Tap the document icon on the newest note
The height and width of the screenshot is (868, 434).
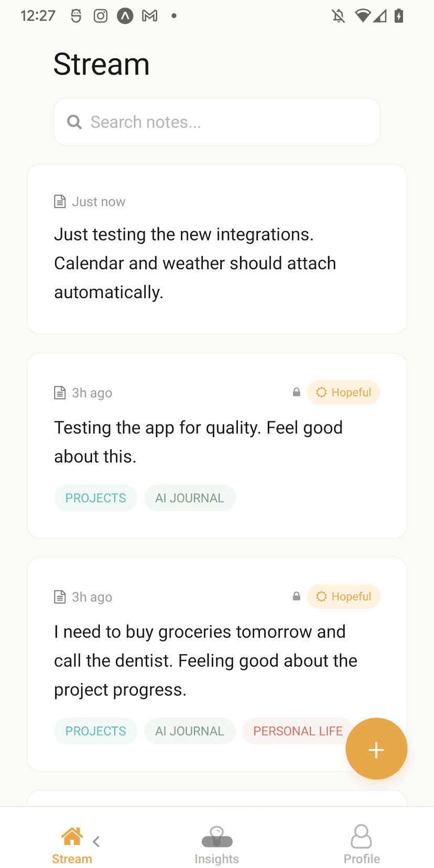[x=60, y=200]
